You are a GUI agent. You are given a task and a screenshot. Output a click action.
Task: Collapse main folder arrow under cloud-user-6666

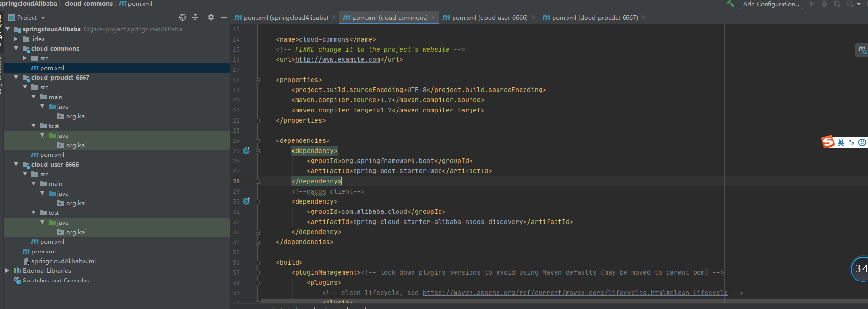coord(34,183)
